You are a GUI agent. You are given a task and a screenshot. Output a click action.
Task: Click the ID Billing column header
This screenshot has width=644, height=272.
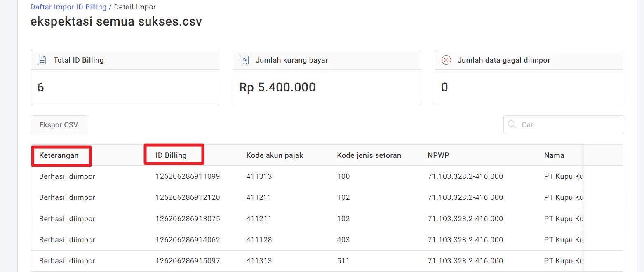pos(171,155)
